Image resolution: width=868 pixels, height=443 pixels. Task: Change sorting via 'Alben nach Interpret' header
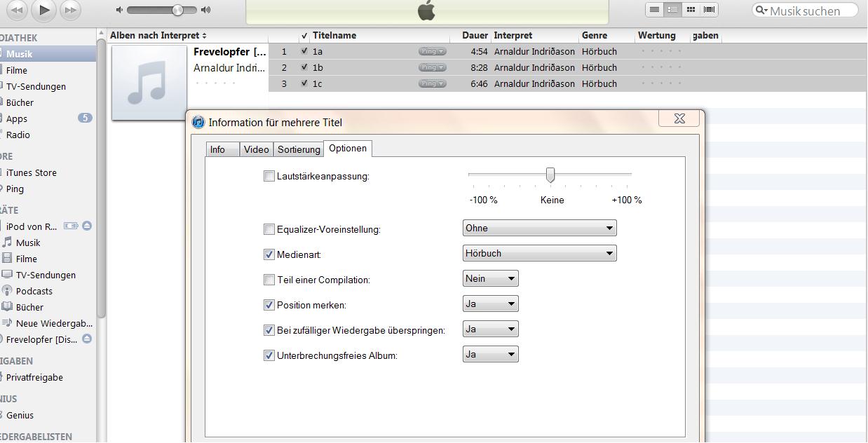pyautogui.click(x=158, y=35)
